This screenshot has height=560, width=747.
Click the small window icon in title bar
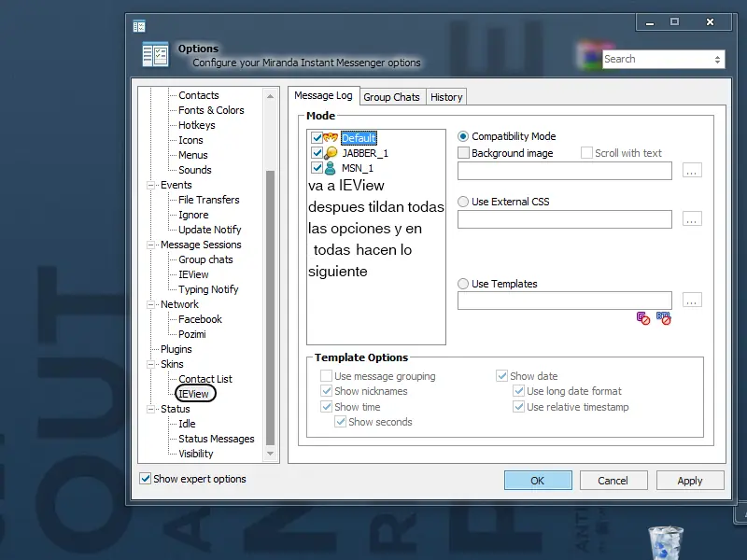pyautogui.click(x=139, y=26)
